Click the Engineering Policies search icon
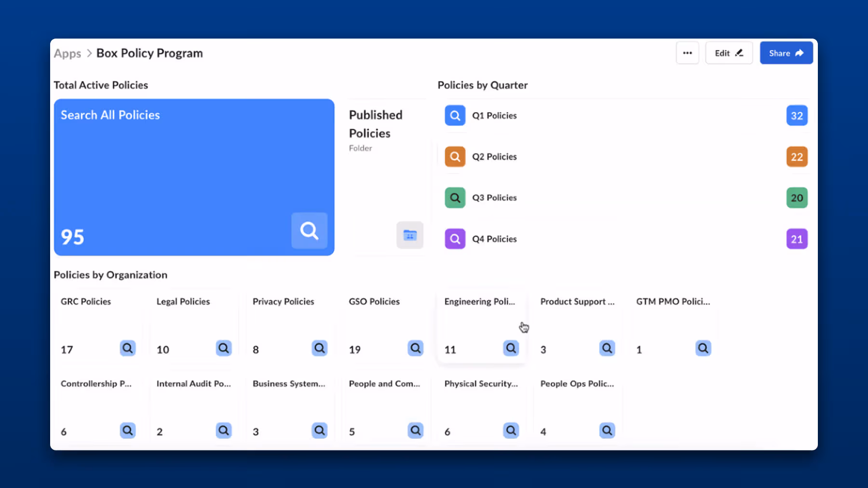868x488 pixels. pos(511,348)
